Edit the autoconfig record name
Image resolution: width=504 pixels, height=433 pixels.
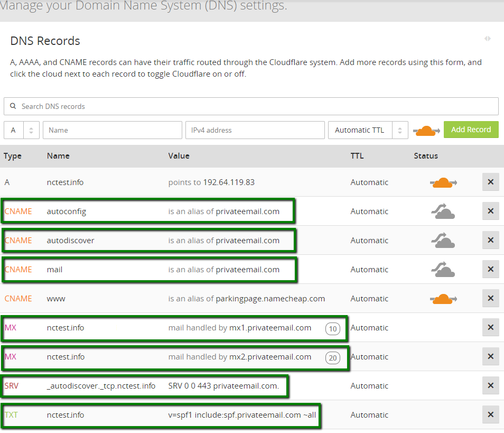[66, 211]
